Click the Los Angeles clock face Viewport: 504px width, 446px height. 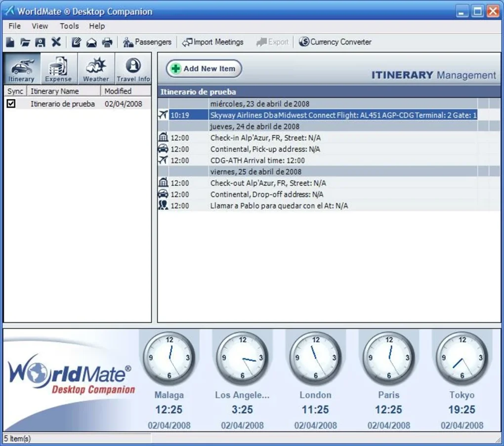pyautogui.click(x=242, y=358)
